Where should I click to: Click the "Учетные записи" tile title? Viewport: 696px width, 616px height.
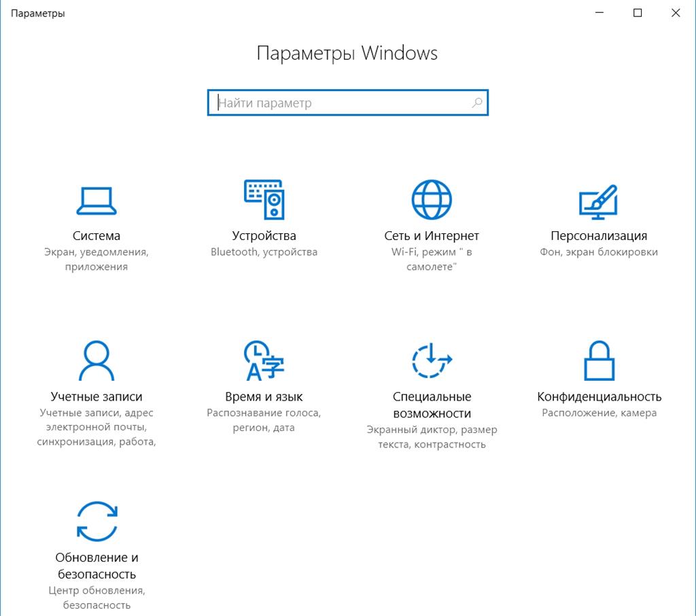point(97,396)
